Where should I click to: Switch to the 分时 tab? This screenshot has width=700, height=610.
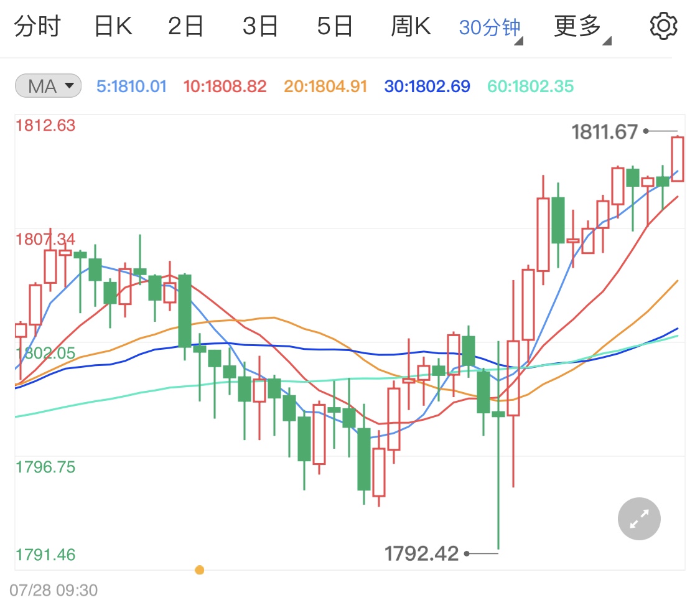point(39,25)
